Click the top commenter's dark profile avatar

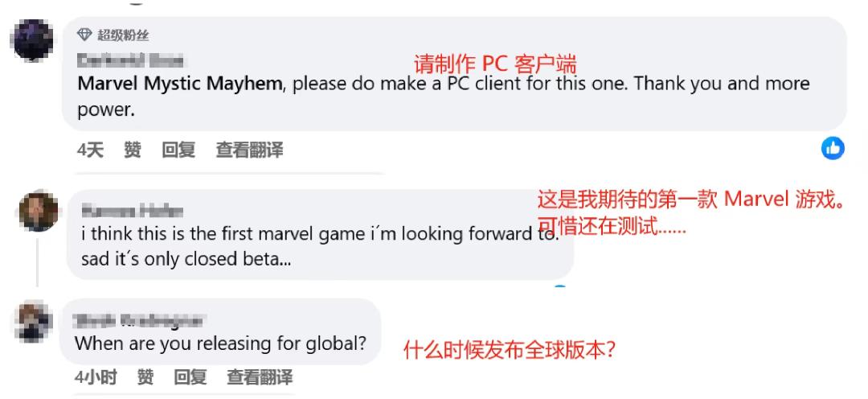[x=33, y=40]
